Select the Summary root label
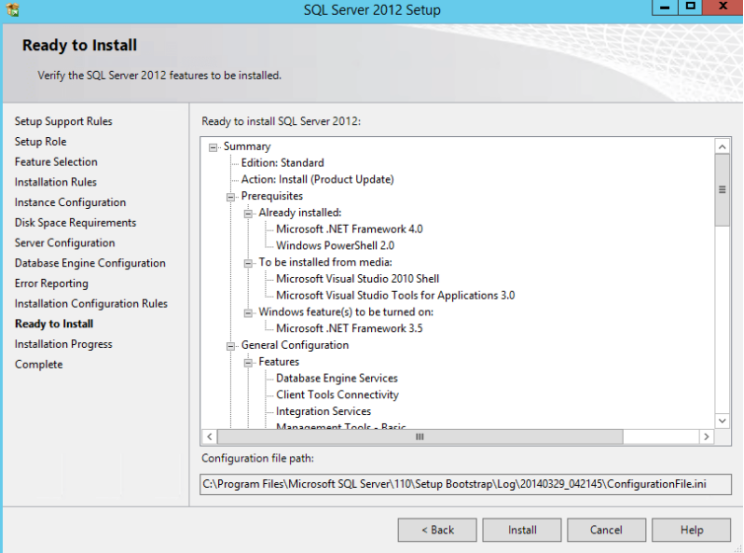Viewport: 744px width, 553px height. 247,147
